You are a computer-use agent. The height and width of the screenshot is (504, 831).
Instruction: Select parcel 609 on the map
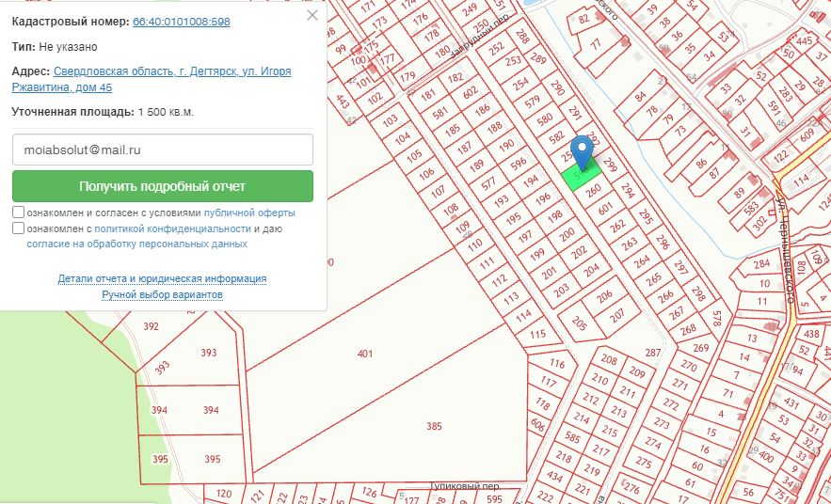coord(807,135)
